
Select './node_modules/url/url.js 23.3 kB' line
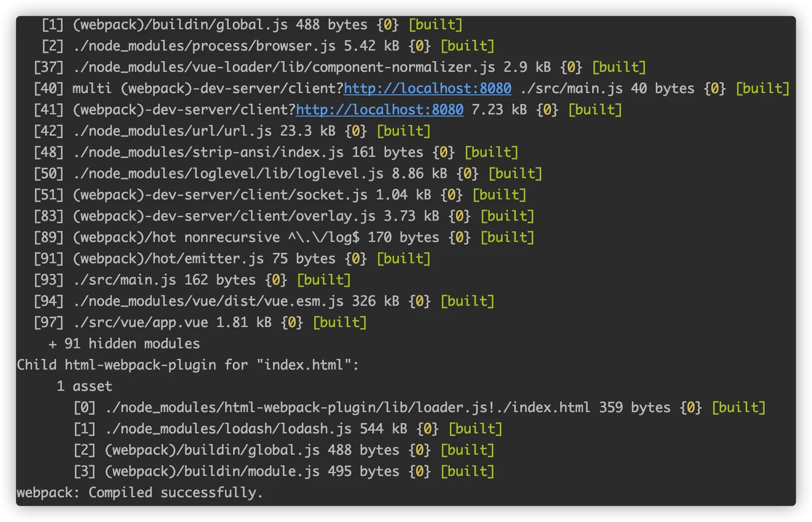point(232,131)
